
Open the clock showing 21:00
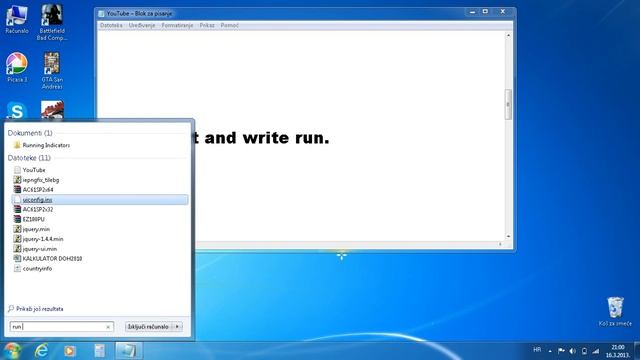coord(618,351)
